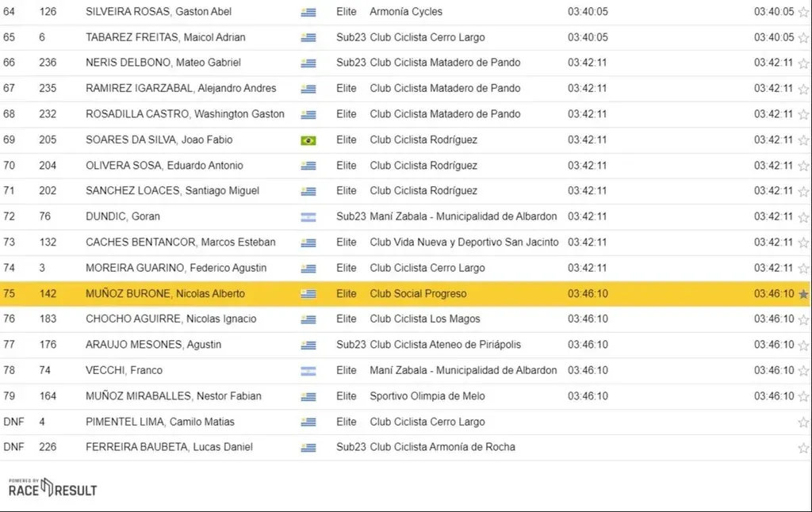Unstar the highlighted Muñoz Burone row

pos(803,294)
